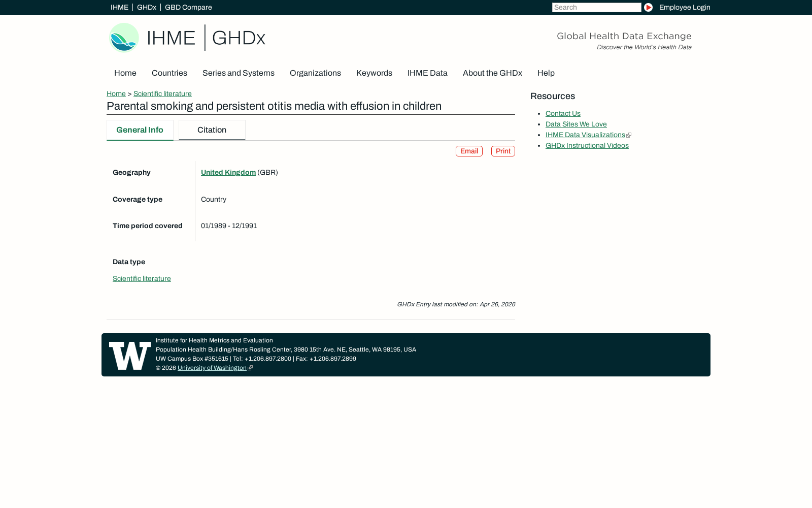Image resolution: width=812 pixels, height=508 pixels.
Task: Click the GHDx header logo text
Action: click(239, 38)
